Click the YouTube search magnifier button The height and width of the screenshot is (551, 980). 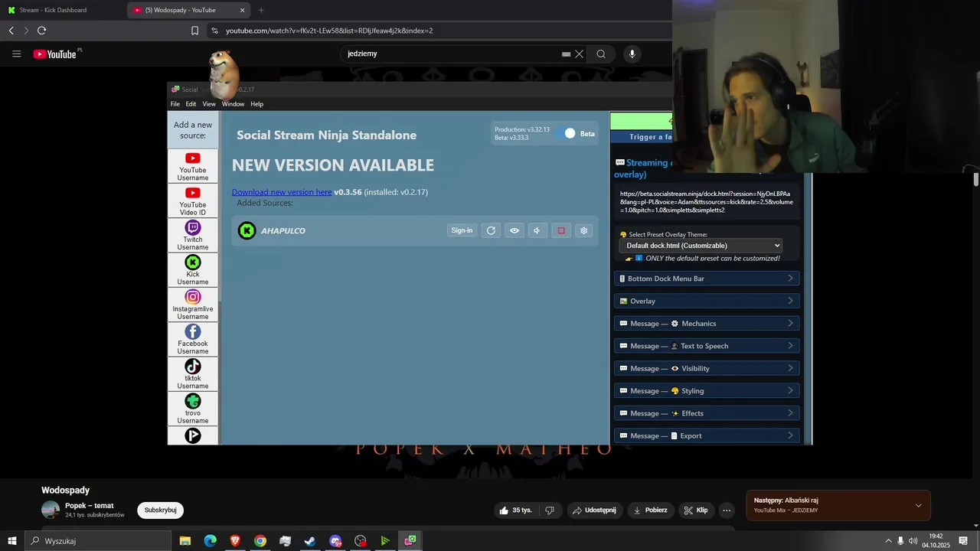coord(601,54)
